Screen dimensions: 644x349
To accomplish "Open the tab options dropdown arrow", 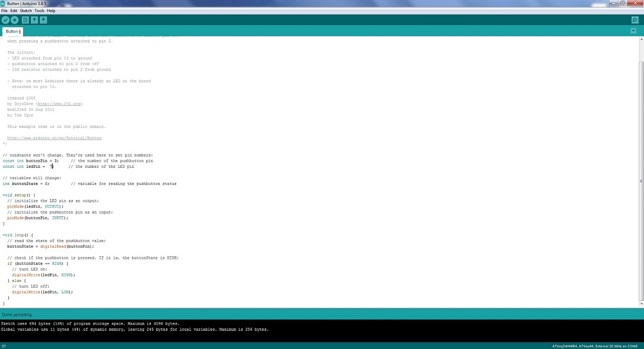I will click(634, 31).
